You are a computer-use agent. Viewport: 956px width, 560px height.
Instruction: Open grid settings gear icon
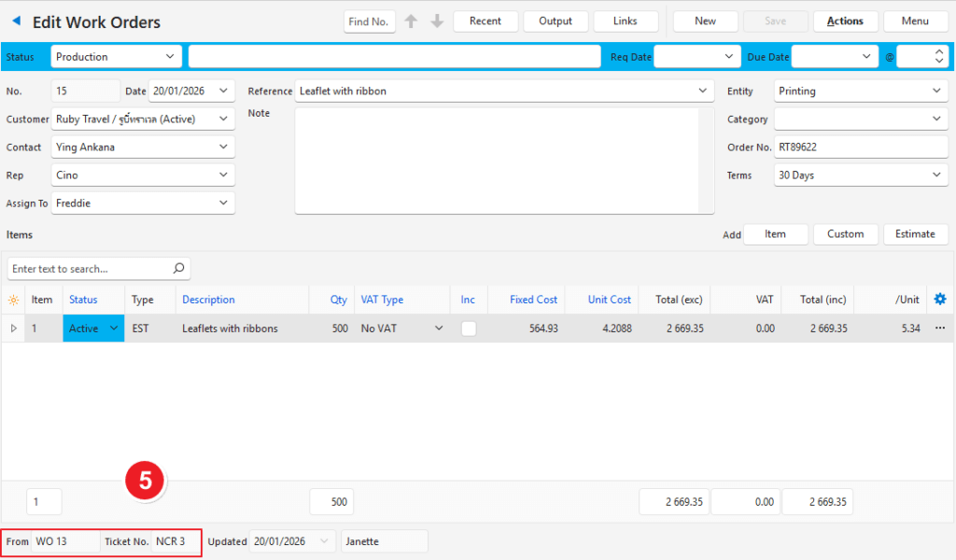tap(939, 300)
